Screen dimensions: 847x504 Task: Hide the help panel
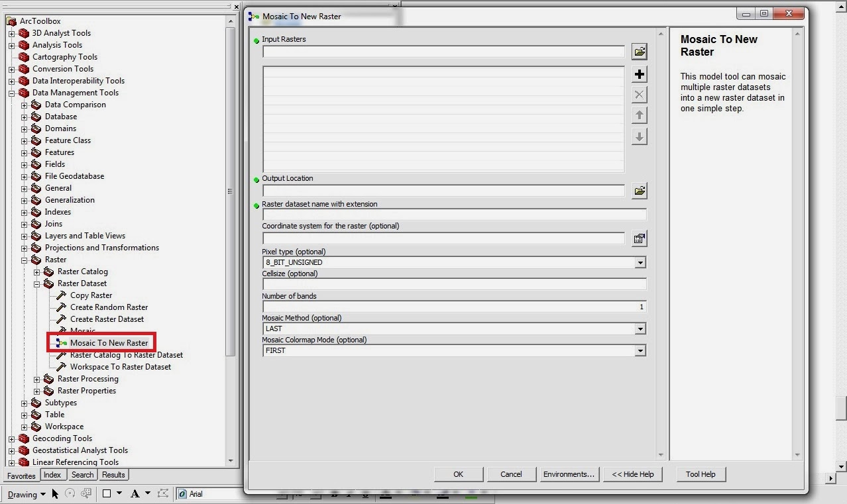[x=632, y=474]
